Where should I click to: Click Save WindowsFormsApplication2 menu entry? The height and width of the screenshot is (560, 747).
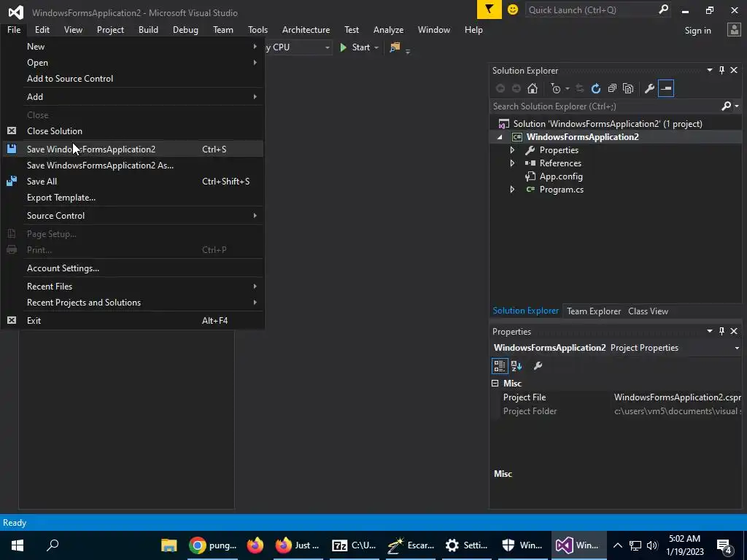(133, 149)
